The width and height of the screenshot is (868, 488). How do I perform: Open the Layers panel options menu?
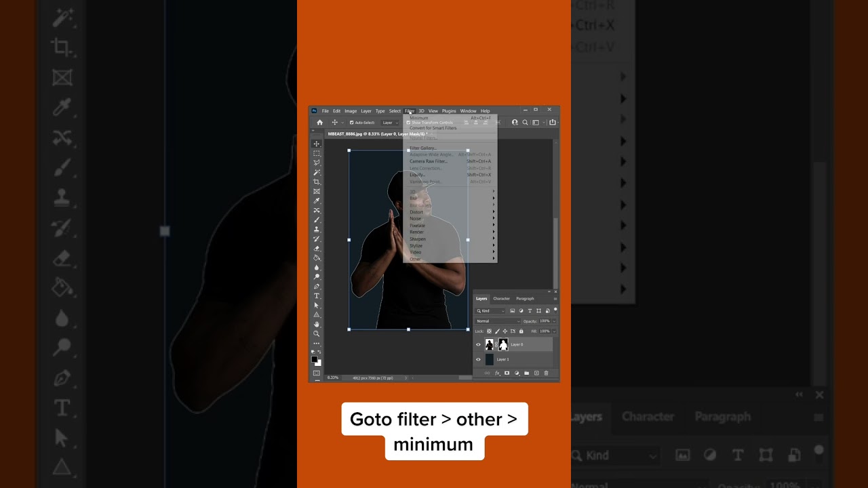pyautogui.click(x=555, y=299)
